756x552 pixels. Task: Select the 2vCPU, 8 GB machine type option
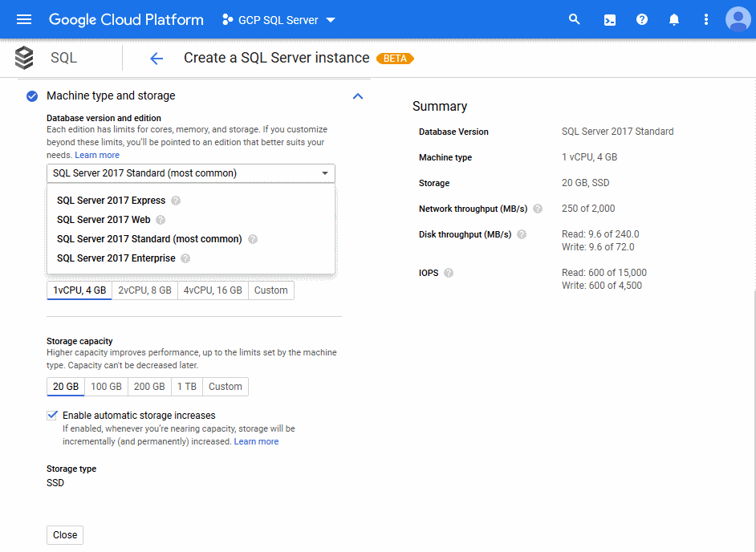pyautogui.click(x=144, y=290)
